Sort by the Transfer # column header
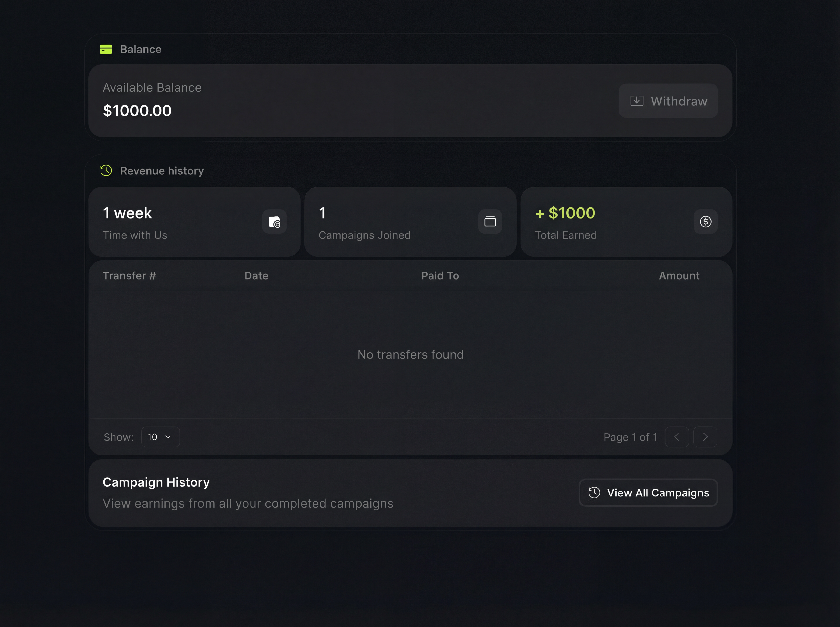The width and height of the screenshot is (840, 627). [129, 276]
